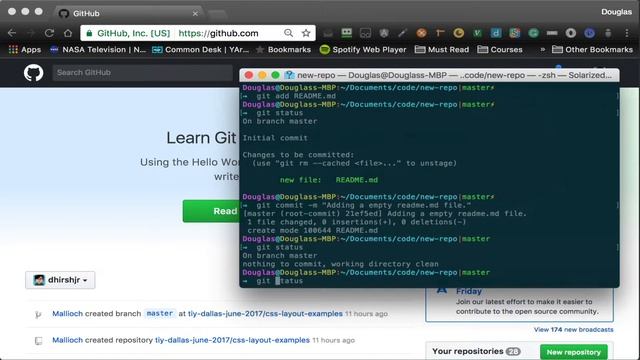This screenshot has width=640, height=360.
Task: Open the Apps grid shortcut
Action: click(25, 49)
